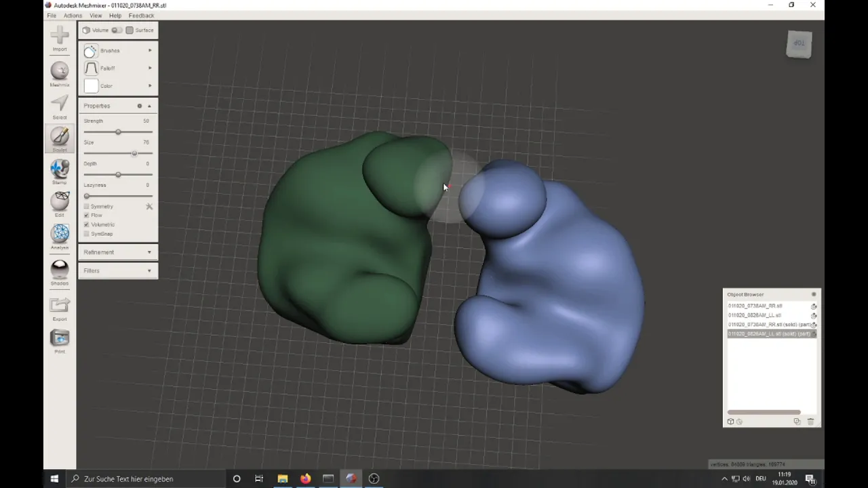Open the Stamp tool

tap(60, 171)
